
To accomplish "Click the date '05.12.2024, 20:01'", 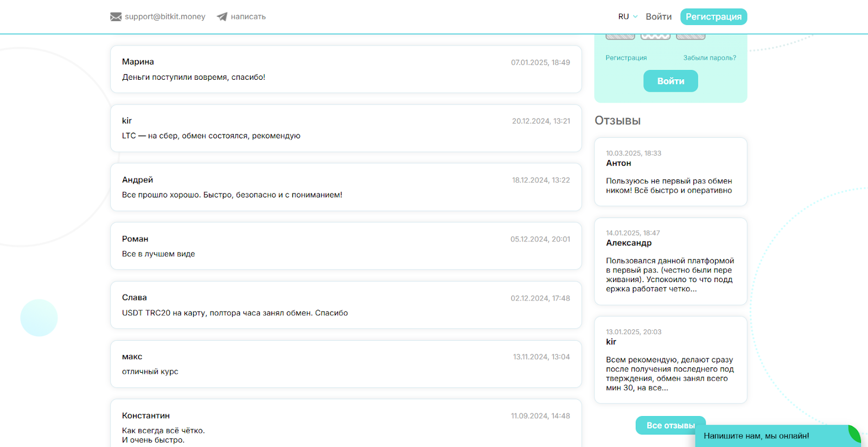I will (540, 239).
